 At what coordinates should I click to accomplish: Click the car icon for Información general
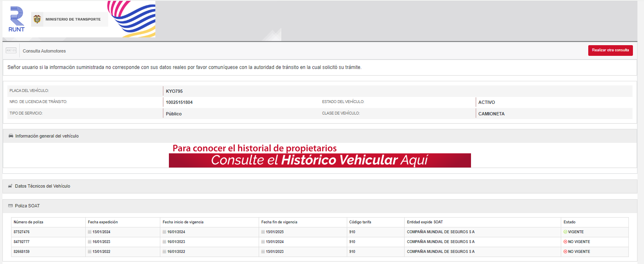(x=11, y=136)
